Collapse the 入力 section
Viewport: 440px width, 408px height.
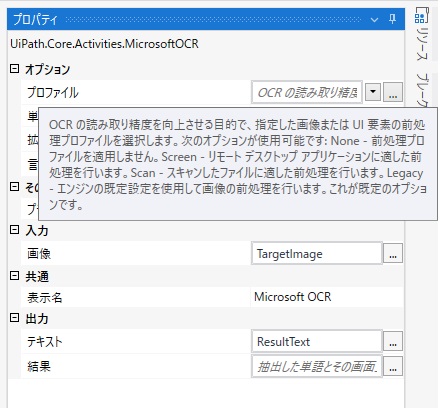(x=14, y=230)
